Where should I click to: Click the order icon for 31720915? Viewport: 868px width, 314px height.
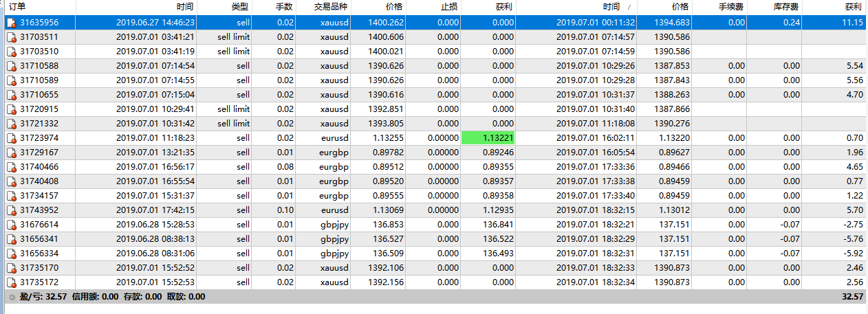click(x=11, y=109)
